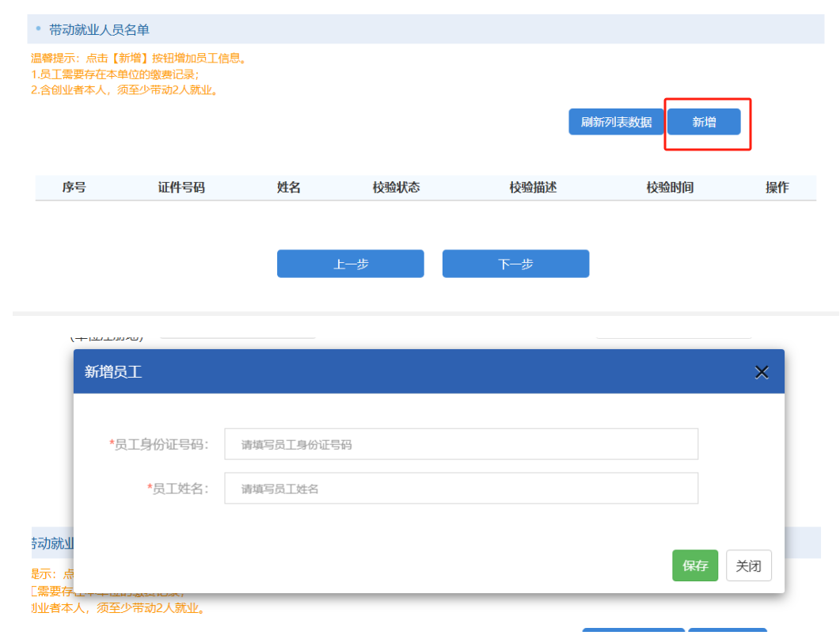This screenshot has height=639, width=840.
Task: Select the 校验描述 column header
Action: [533, 188]
